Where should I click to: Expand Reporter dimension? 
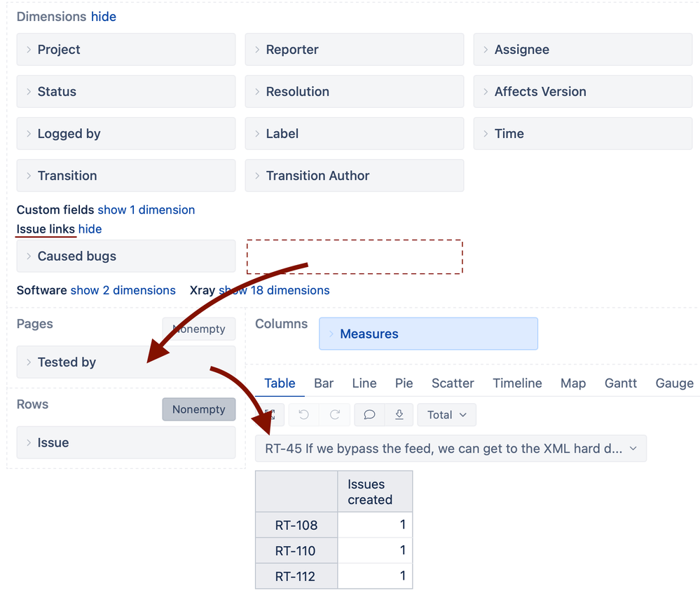355,50
